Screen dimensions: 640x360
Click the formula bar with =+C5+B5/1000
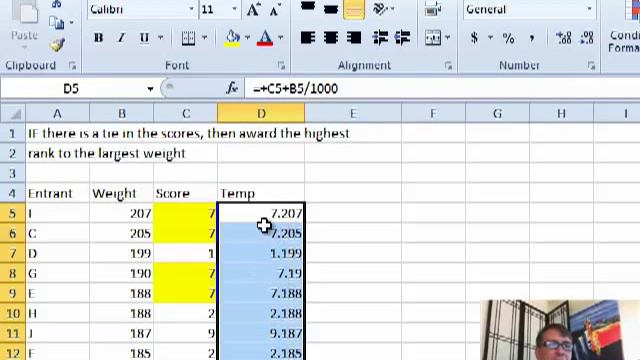[442, 89]
